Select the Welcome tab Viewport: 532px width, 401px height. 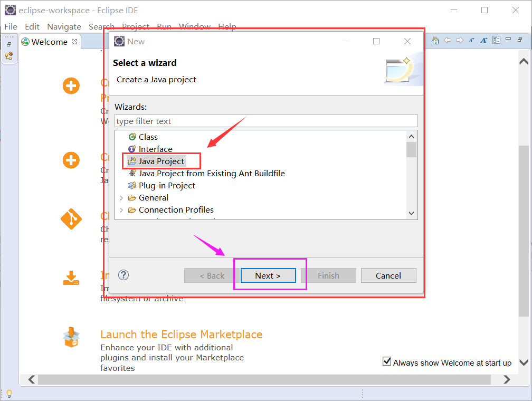coord(49,42)
